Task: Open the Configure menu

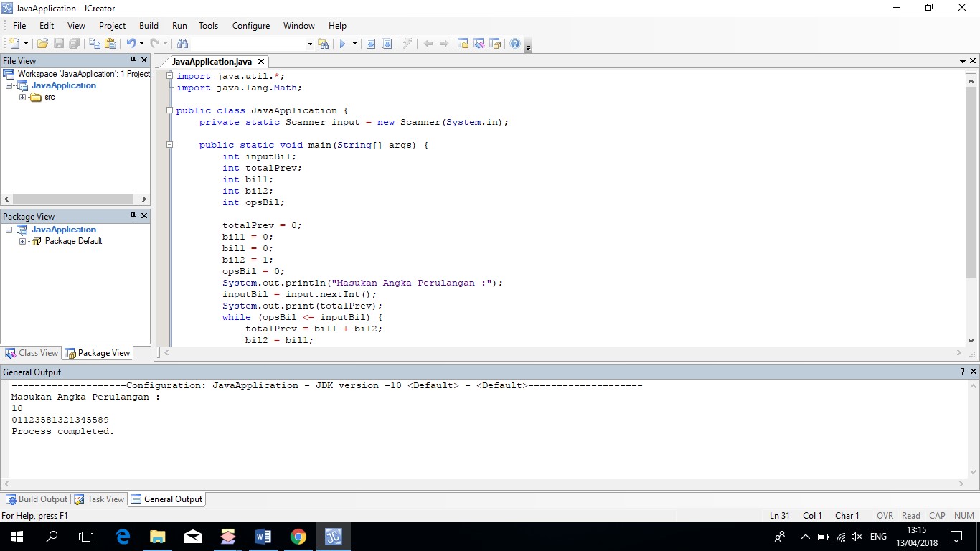Action: (x=251, y=25)
